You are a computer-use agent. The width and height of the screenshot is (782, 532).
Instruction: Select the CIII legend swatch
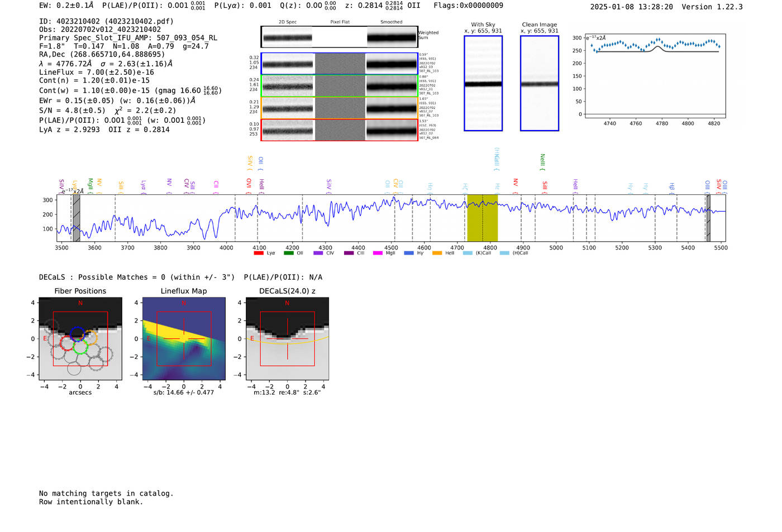pos(349,253)
